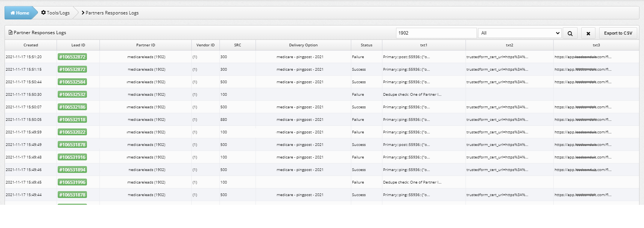The height and width of the screenshot is (228, 644).
Task: Open the All filter dropdown
Action: (519, 33)
